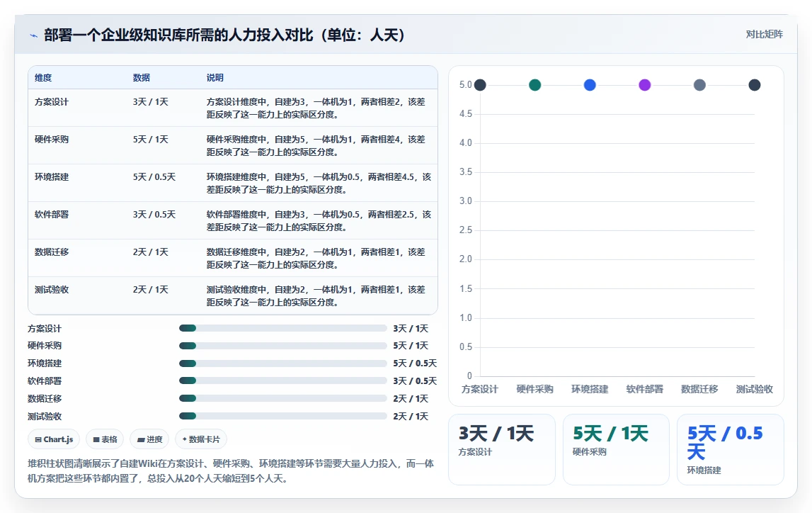Click the purple 软件部署 chart data point
Image resolution: width=812 pixels, height=513 pixels.
(645, 85)
